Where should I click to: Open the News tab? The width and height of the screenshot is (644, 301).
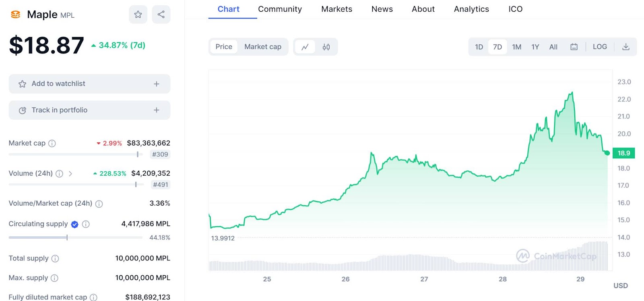382,9
